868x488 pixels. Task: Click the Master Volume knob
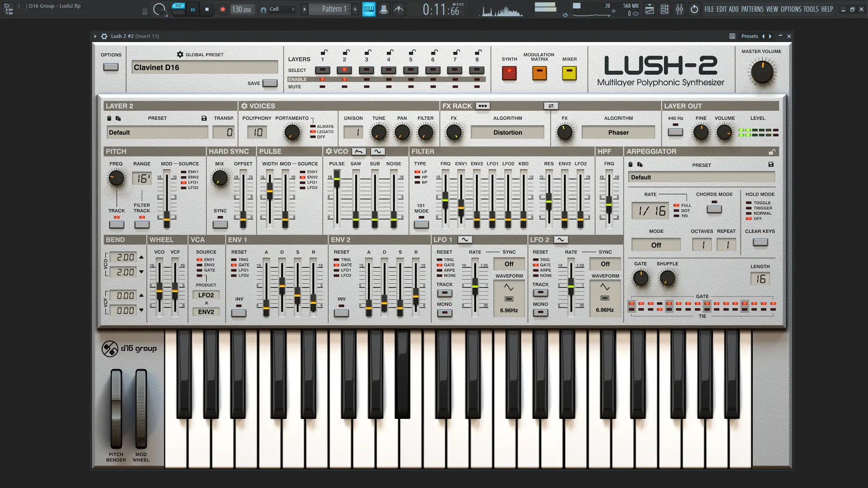[762, 72]
